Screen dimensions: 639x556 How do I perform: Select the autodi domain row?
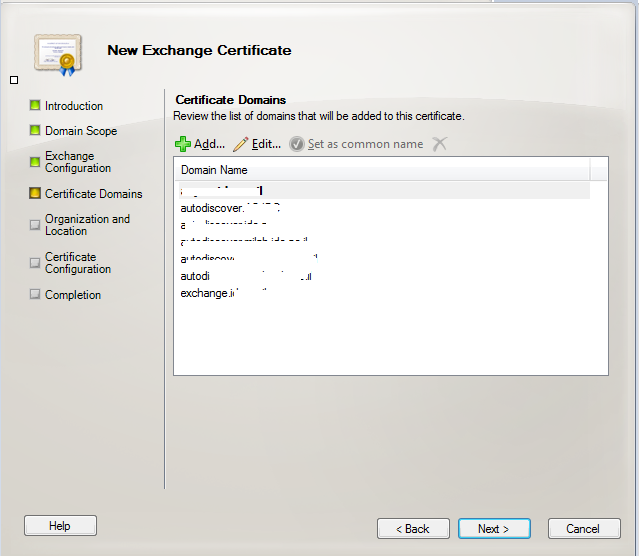point(384,276)
